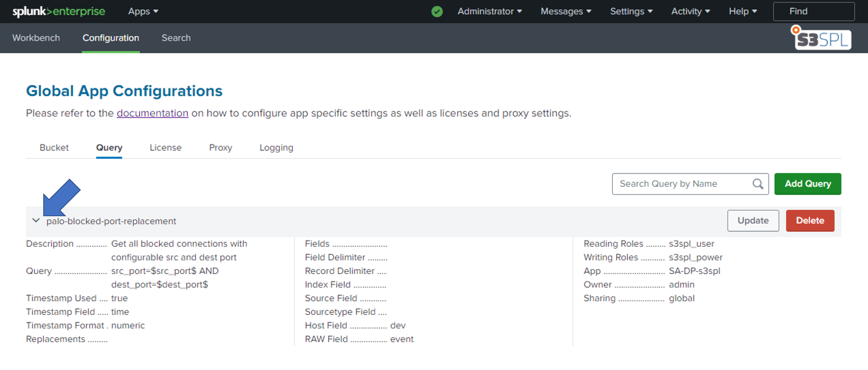
Task: Open the Search navigation tab
Action: (176, 38)
